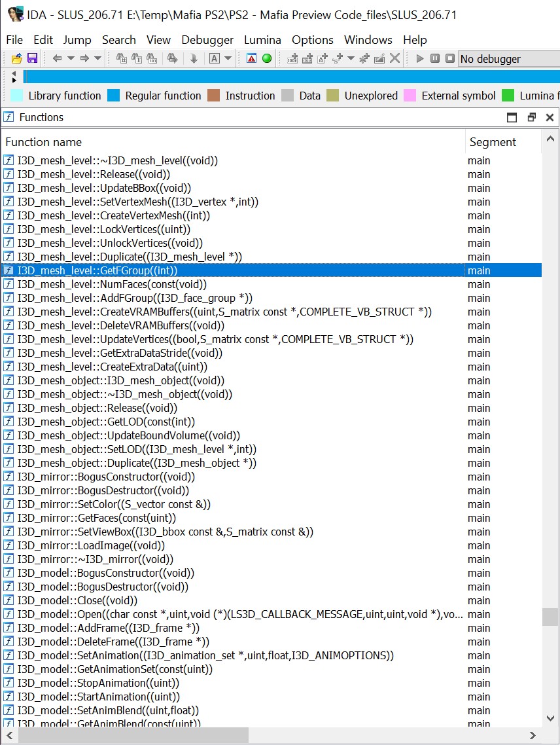Click the Open file toolbar icon
The width and height of the screenshot is (560, 745).
click(17, 59)
